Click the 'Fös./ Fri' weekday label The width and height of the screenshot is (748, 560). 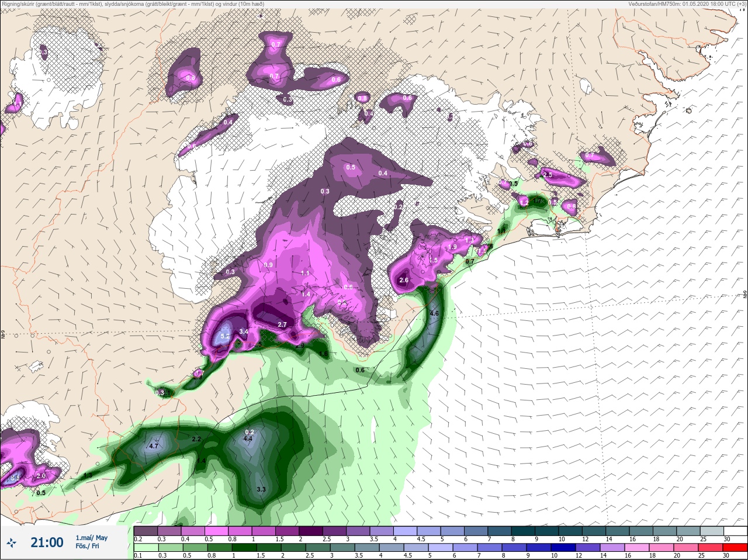click(x=87, y=547)
